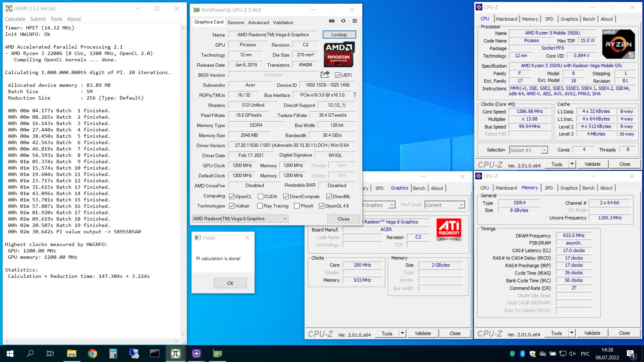Switch to GPUPI pi icon on taskbar
Screen dimensions: 644x362
coord(175,354)
